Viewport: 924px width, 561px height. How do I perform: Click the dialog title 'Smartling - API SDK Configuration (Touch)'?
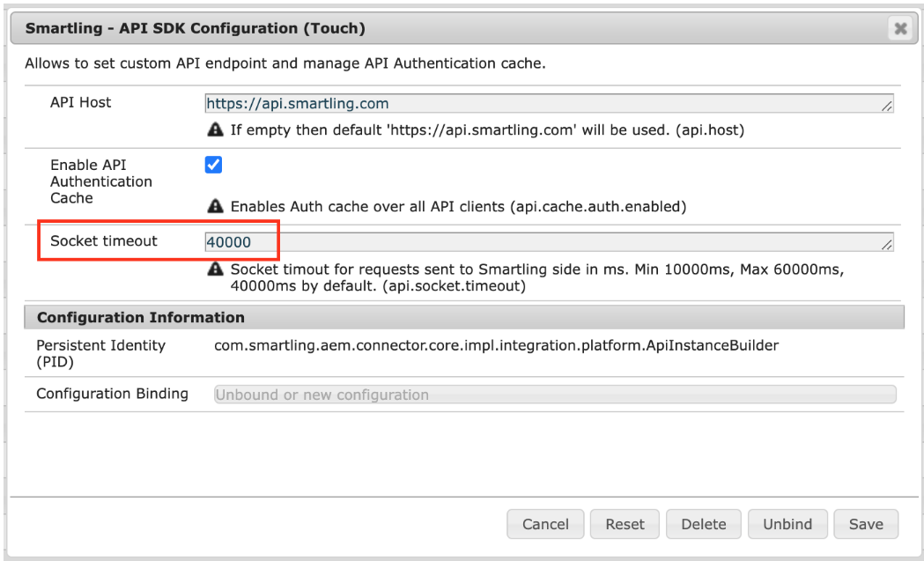195,28
